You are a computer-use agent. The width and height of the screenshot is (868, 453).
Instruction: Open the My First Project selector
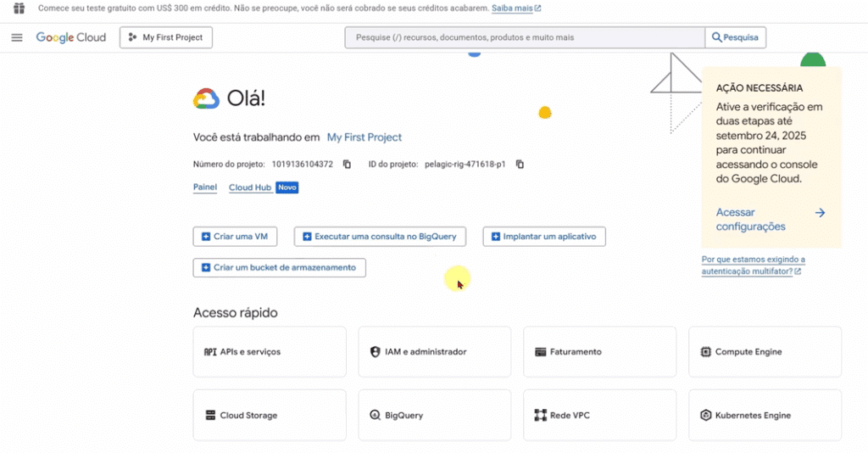(x=166, y=37)
